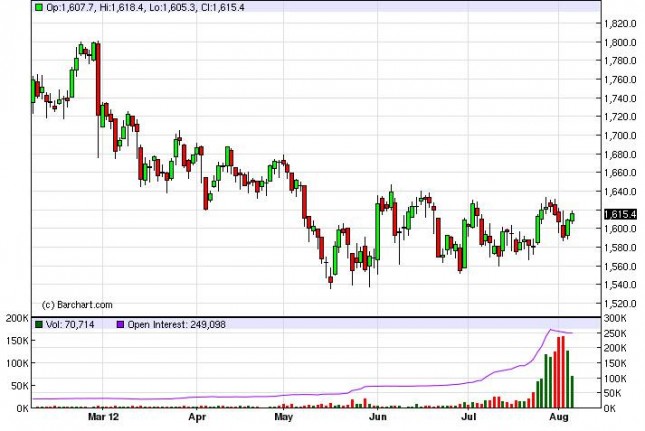This screenshot has height=431, width=645.
Task: Click the tall red candlestick at Mar 12
Action: 98,79
